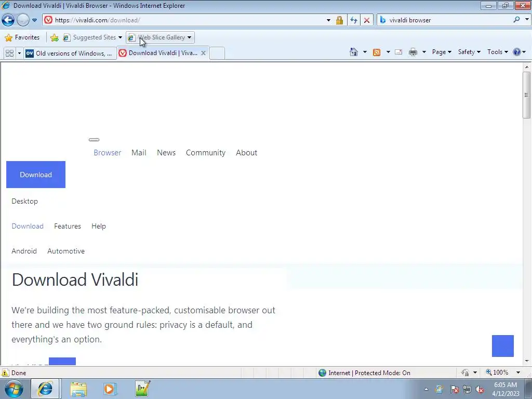
Task: Click the search magnifier icon
Action: click(516, 20)
